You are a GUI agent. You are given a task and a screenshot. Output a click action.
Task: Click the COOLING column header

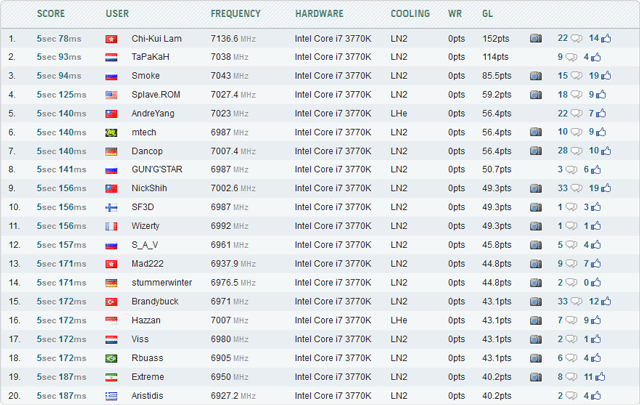[x=409, y=14]
